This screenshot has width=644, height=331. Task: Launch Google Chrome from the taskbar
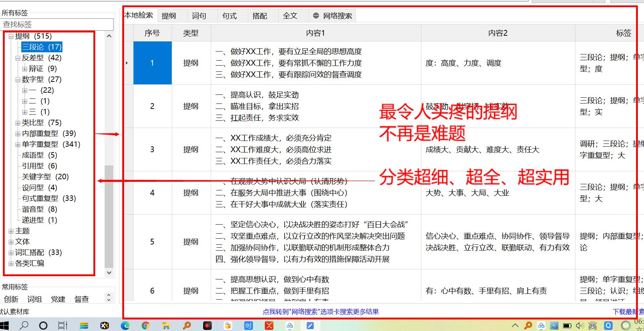point(145,325)
